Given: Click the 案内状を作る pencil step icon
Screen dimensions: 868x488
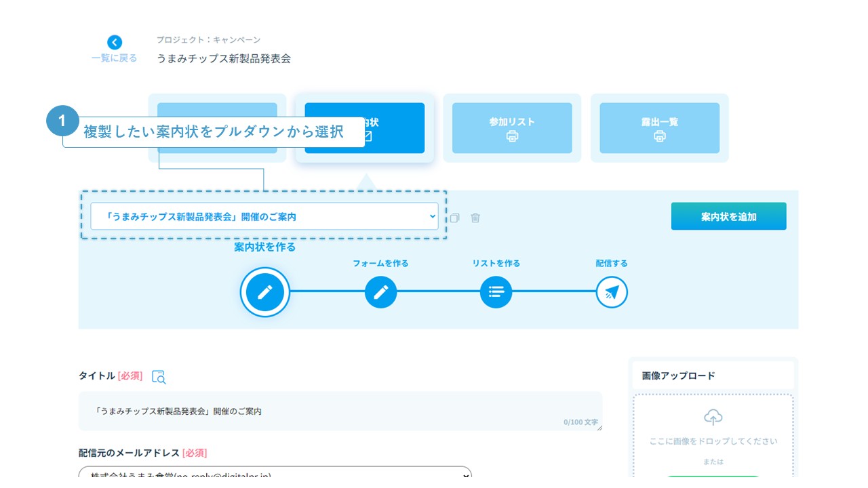Looking at the screenshot, I should (265, 292).
